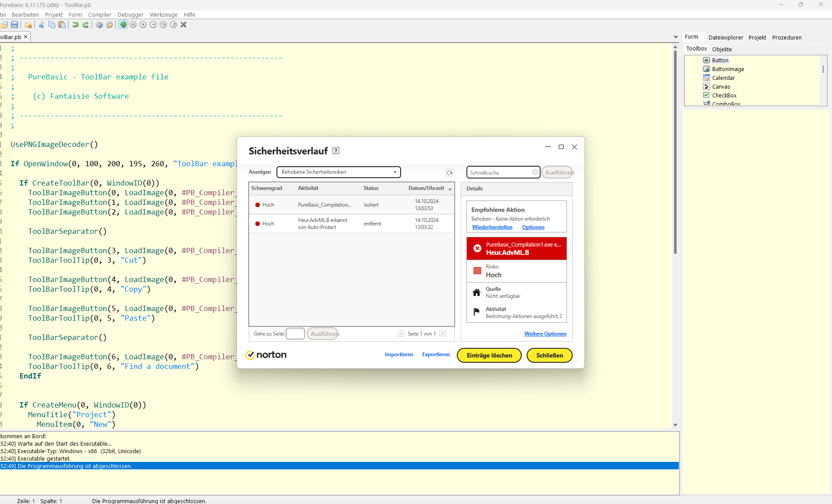Screen dimensions: 832x504
Task: Close the ToolBar.pb file tab
Action: (x=26, y=37)
